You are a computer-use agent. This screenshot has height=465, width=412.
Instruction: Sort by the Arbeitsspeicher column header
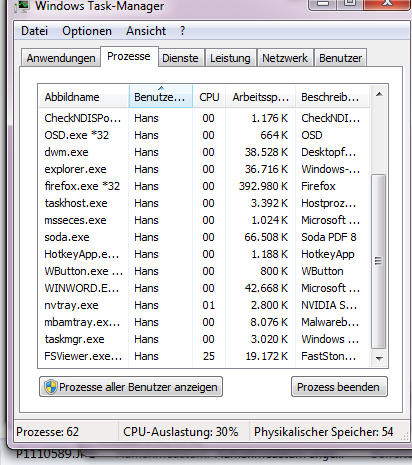261,97
